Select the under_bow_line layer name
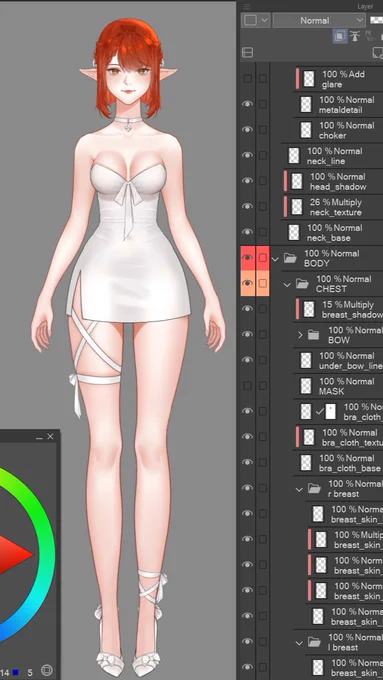 click(350, 366)
